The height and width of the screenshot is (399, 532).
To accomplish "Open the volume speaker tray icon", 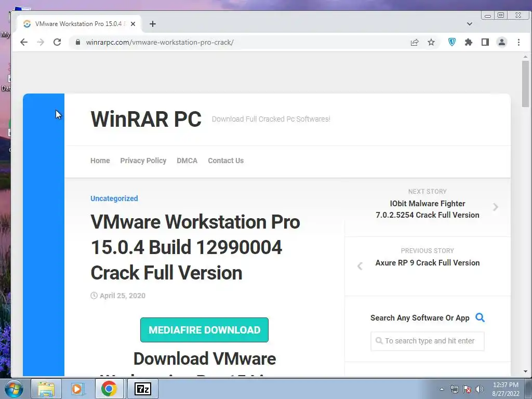I will pyautogui.click(x=480, y=389).
